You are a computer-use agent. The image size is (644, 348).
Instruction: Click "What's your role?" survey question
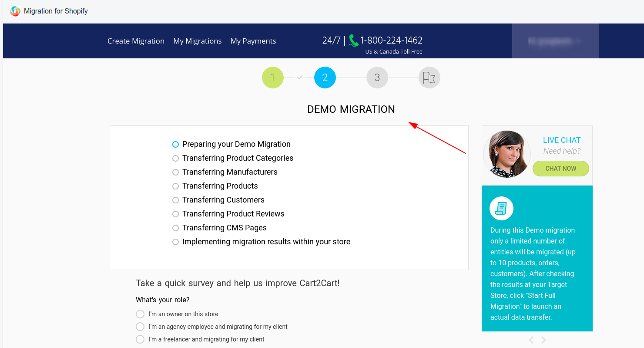(x=163, y=300)
